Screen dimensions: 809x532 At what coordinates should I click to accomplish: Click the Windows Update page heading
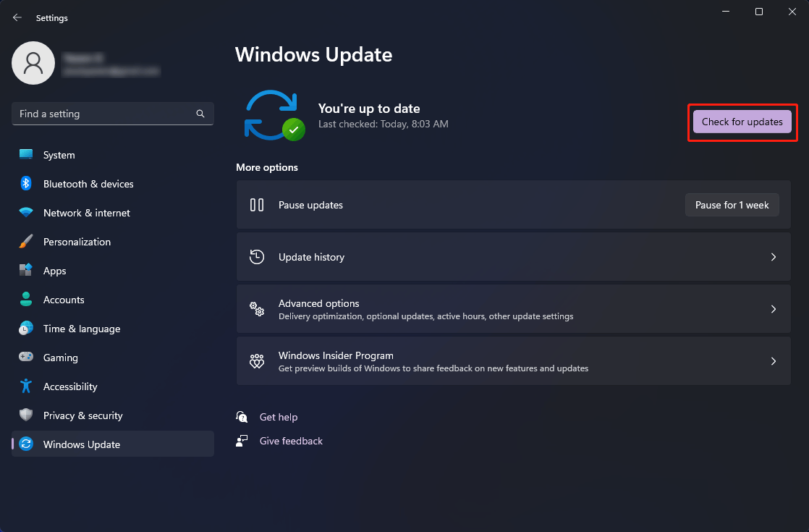314,55
